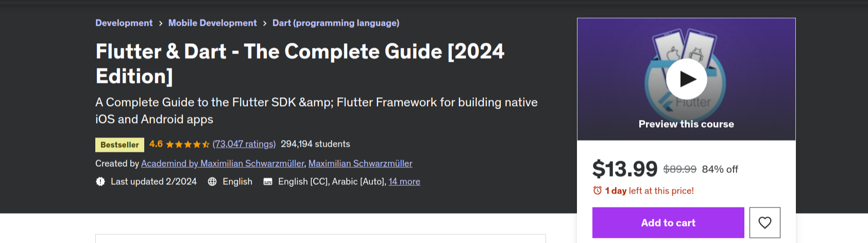Click the $13.99 price text
Viewport: 868px width, 243px height.
pyautogui.click(x=625, y=169)
